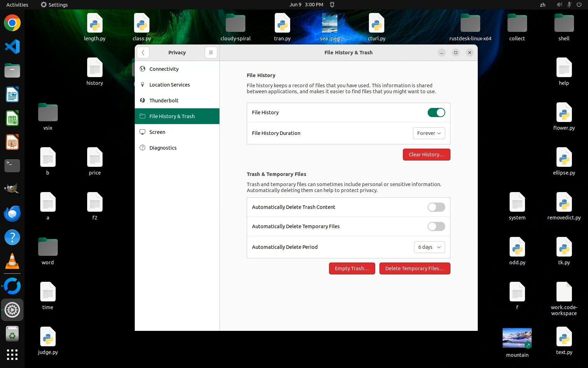The image size is (588, 368).
Task: Expand the File History Duration dropdown
Action: [429, 133]
